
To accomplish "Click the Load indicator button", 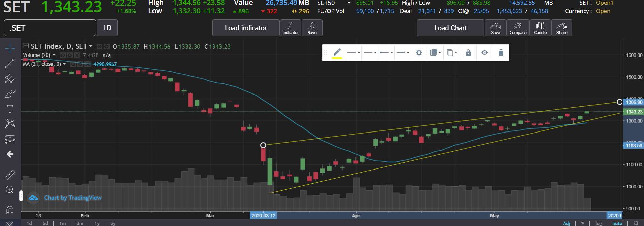I will 246,28.
